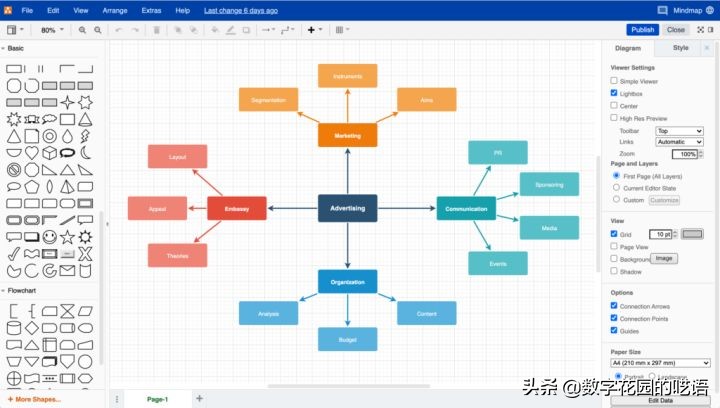The image size is (720, 408).
Task: Enable the Center checkbox
Action: tap(614, 106)
